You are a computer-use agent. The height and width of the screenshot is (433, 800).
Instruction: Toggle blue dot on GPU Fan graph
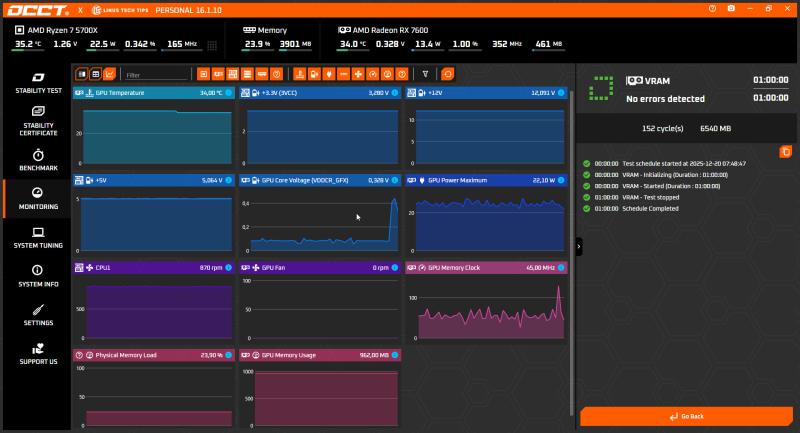click(x=395, y=268)
